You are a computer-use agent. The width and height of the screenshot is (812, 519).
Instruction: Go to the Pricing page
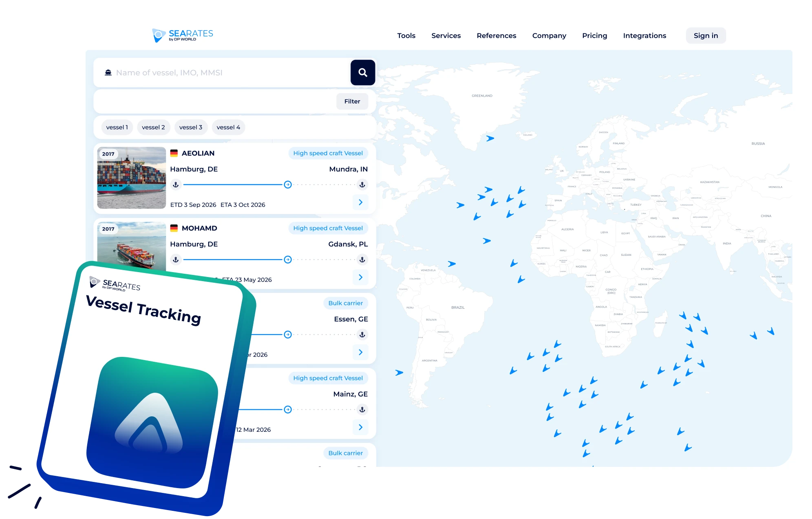(x=595, y=36)
